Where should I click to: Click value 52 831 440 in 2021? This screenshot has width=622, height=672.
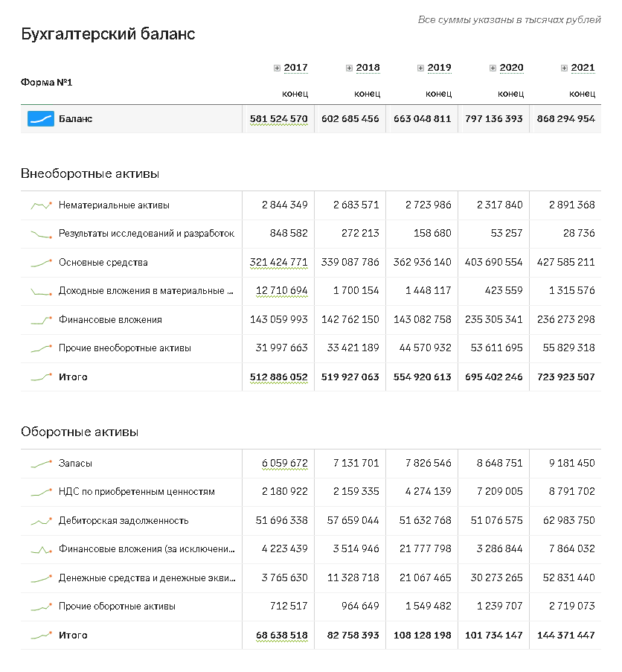tap(569, 577)
